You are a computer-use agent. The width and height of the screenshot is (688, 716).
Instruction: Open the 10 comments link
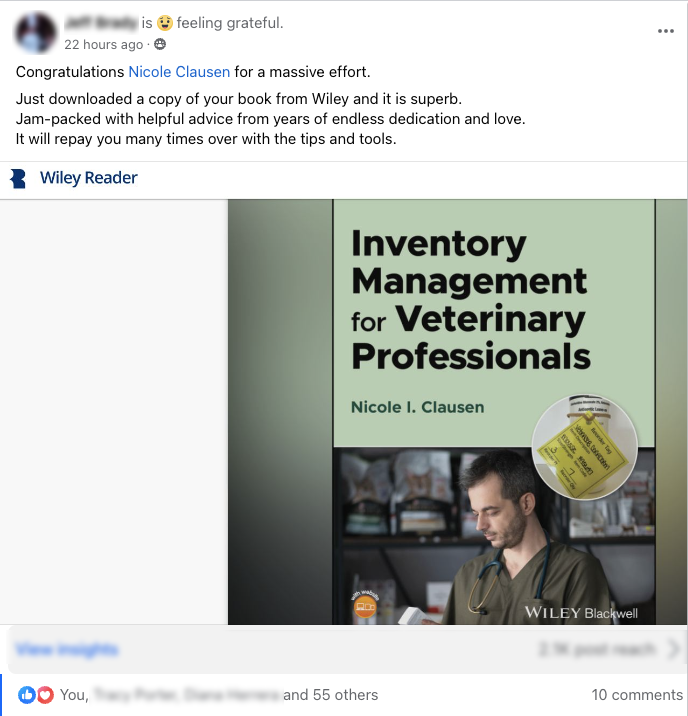[637, 695]
